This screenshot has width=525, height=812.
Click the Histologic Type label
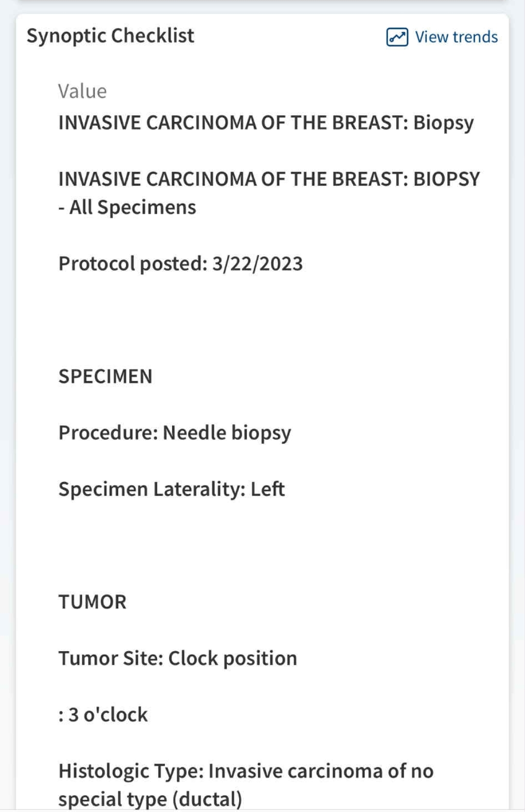pos(131,771)
